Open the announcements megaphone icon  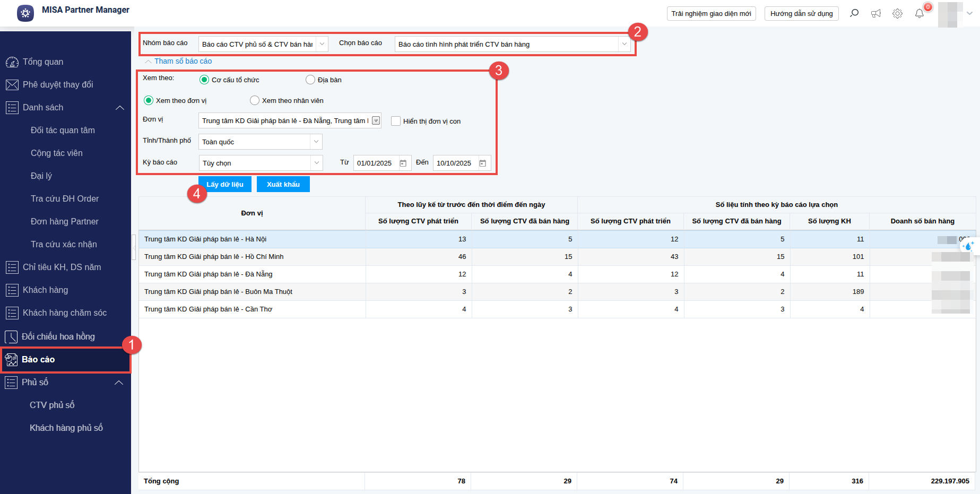[876, 13]
